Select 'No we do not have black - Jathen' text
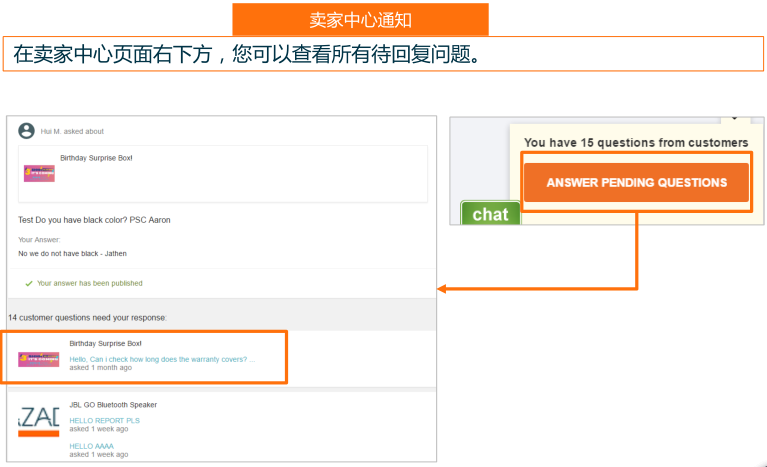Image resolution: width=767 pixels, height=467 pixels. 72,253
